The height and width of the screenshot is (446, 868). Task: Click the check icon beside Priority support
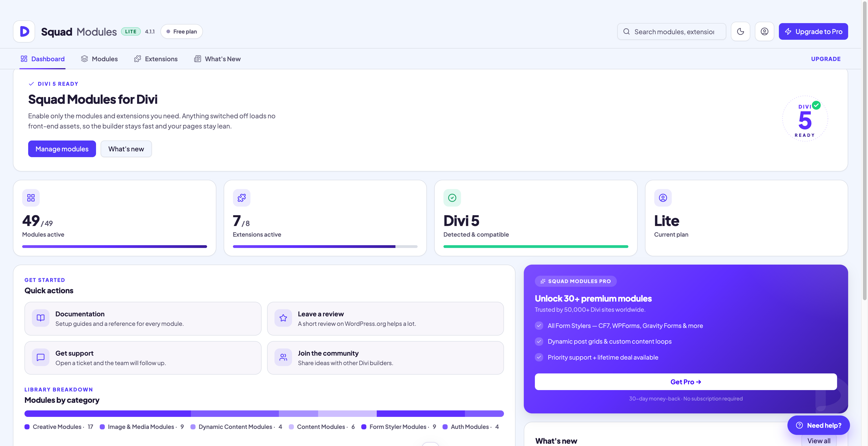point(539,357)
